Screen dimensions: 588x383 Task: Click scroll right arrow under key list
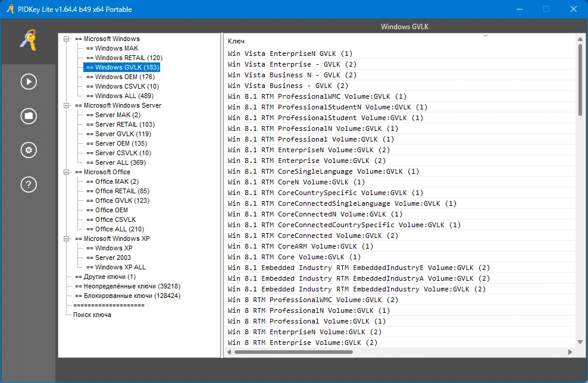pos(570,352)
